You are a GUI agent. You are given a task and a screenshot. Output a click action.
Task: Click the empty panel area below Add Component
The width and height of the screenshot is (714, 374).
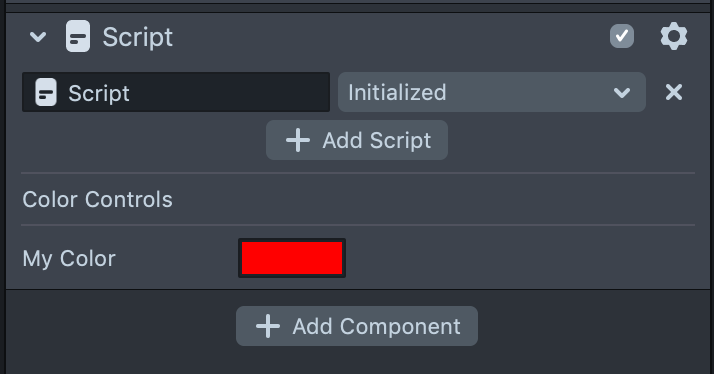(357, 361)
